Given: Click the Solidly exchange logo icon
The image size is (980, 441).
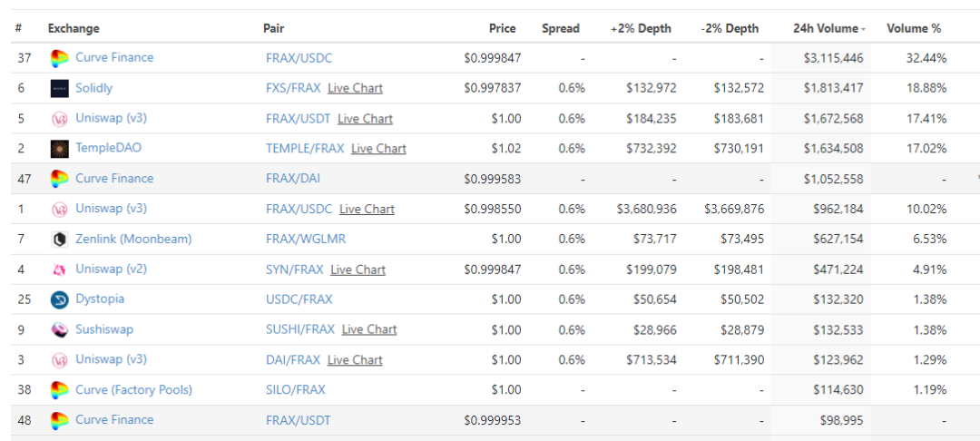Looking at the screenshot, I should pyautogui.click(x=59, y=89).
